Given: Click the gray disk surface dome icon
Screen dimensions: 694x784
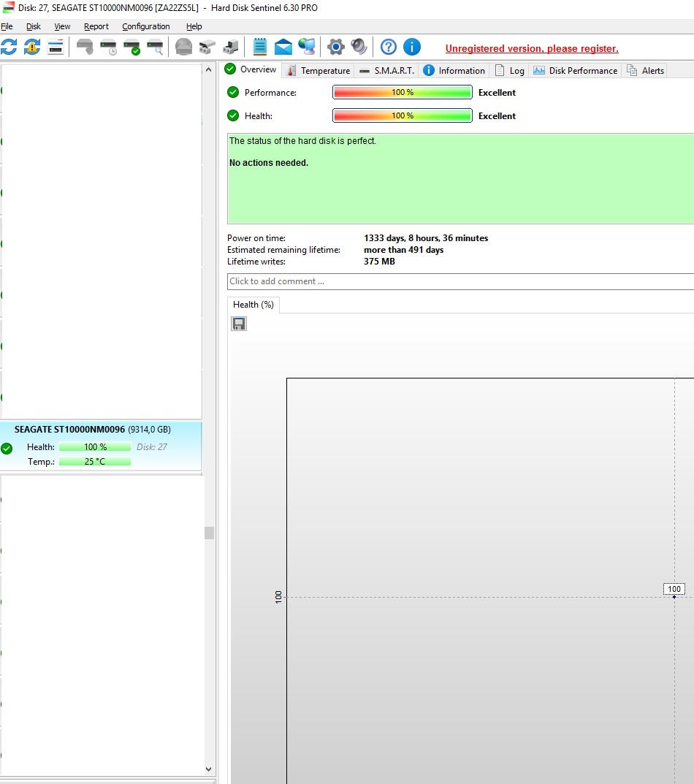Looking at the screenshot, I should click(183, 47).
